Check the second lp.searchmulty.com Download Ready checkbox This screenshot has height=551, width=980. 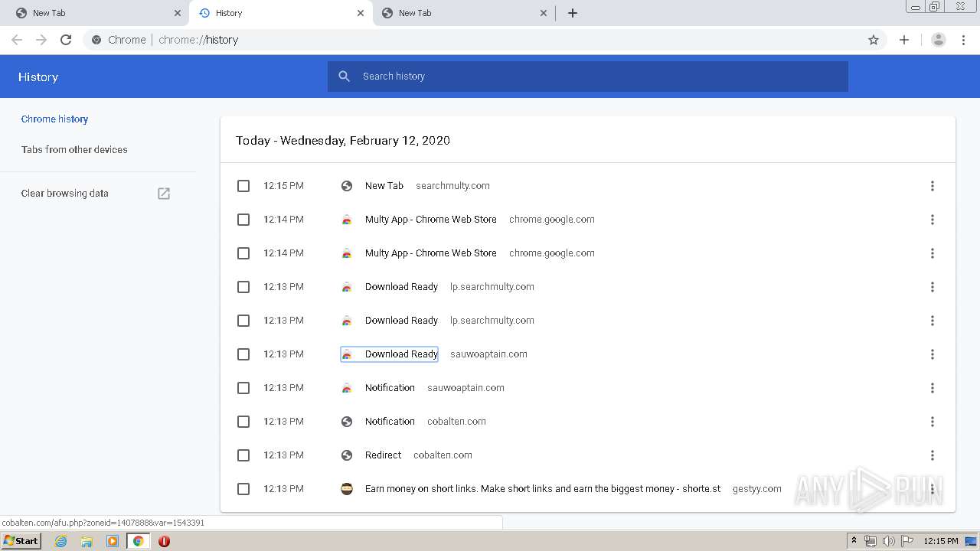(243, 321)
